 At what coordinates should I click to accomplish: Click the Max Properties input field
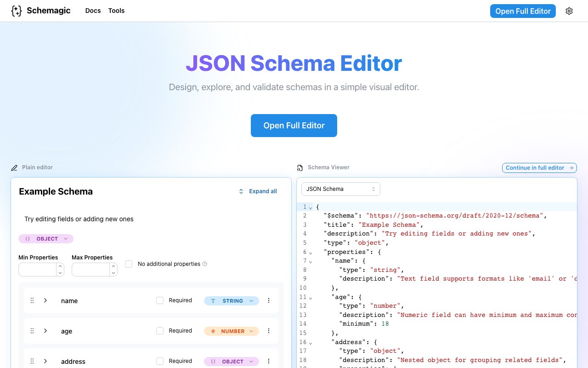91,270
